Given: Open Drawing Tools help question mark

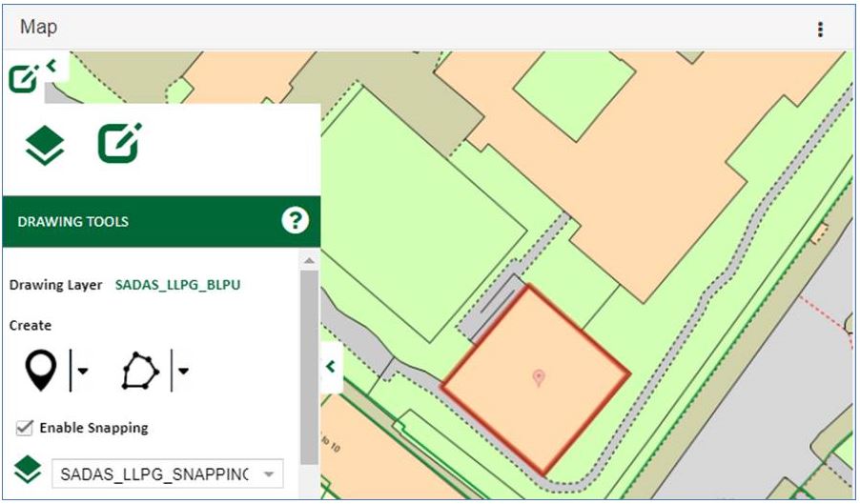Looking at the screenshot, I should [x=295, y=221].
